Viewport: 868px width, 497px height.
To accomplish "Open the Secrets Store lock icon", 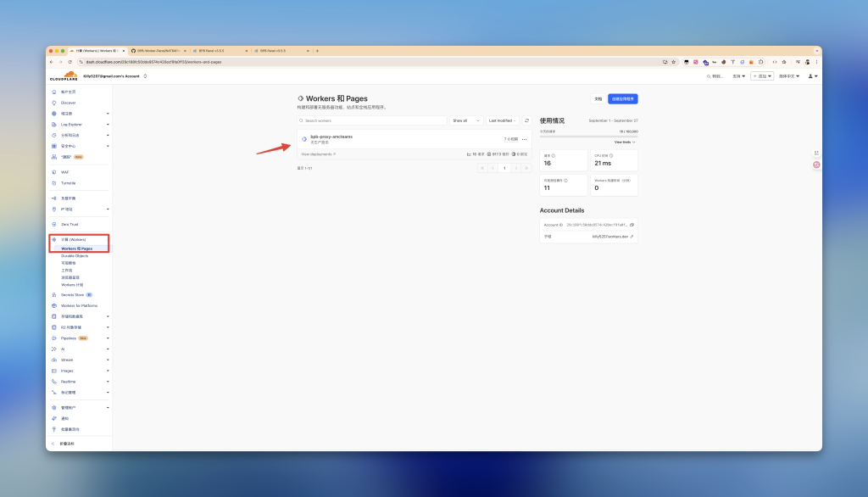I will [x=54, y=294].
